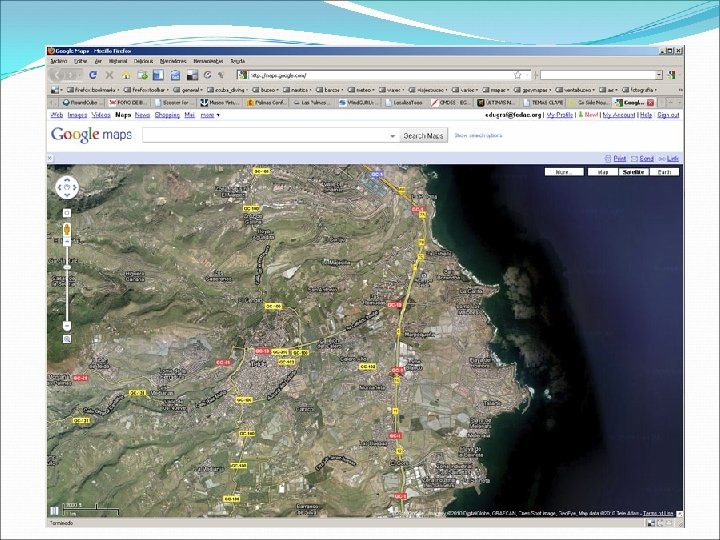720x540 pixels.
Task: Open the More... layers button
Action: coord(564,172)
